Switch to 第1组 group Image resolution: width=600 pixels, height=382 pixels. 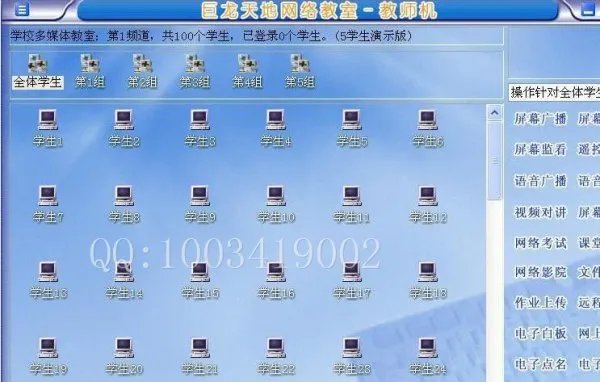pos(90,72)
